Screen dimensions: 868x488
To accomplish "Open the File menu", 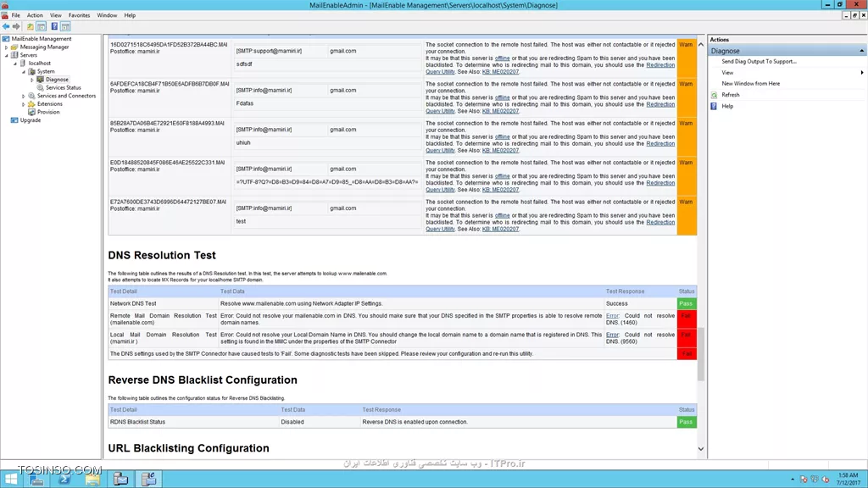I will (x=15, y=15).
